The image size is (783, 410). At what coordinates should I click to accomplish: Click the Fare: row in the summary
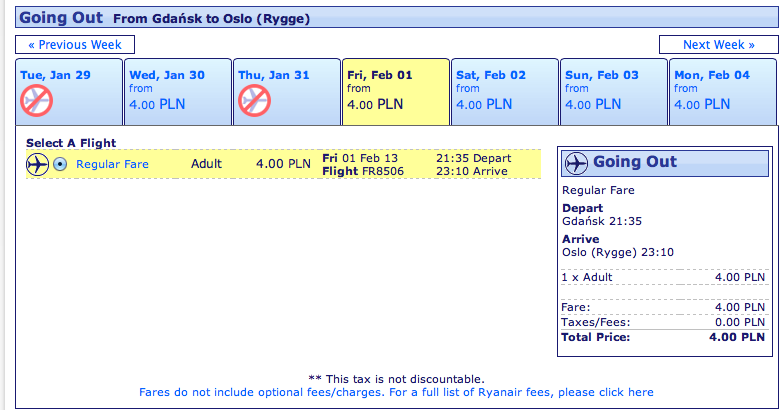663,307
